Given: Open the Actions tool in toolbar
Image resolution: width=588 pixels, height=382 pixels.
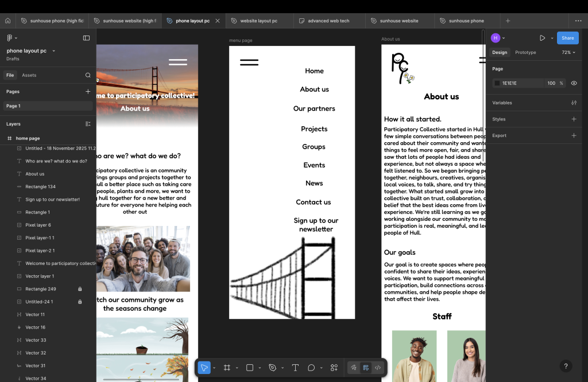Looking at the screenshot, I should coord(334,368).
